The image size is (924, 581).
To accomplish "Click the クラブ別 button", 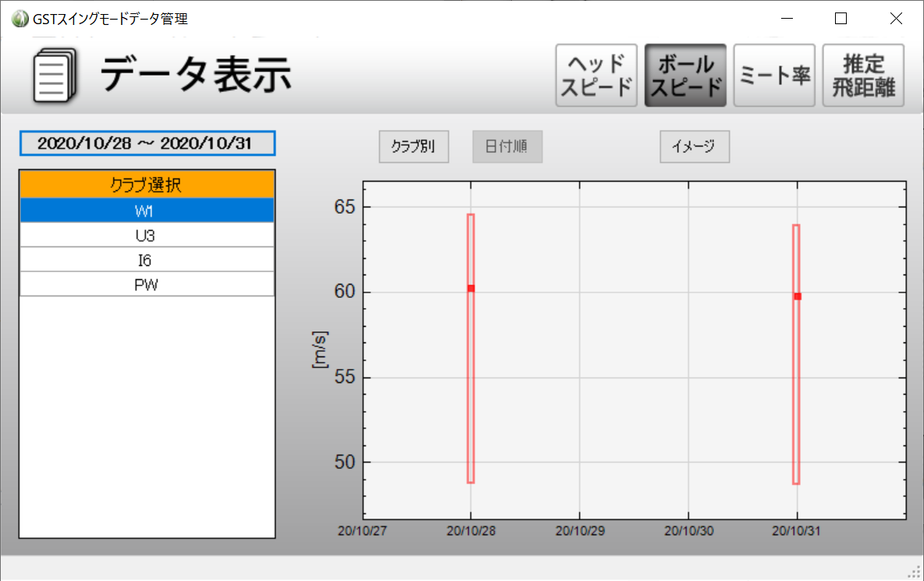I will tap(414, 147).
